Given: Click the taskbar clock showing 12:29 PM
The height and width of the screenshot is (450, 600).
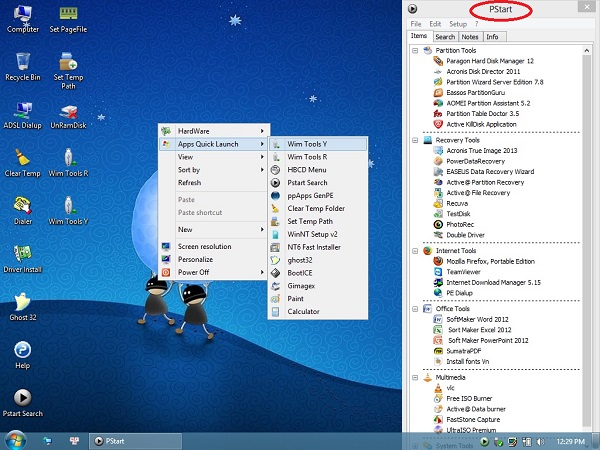Looking at the screenshot, I should click(571, 442).
